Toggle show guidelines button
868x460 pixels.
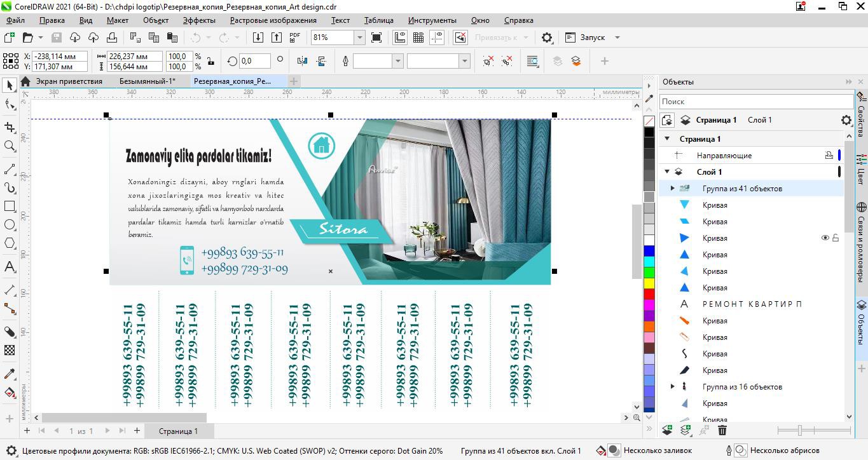tap(437, 37)
